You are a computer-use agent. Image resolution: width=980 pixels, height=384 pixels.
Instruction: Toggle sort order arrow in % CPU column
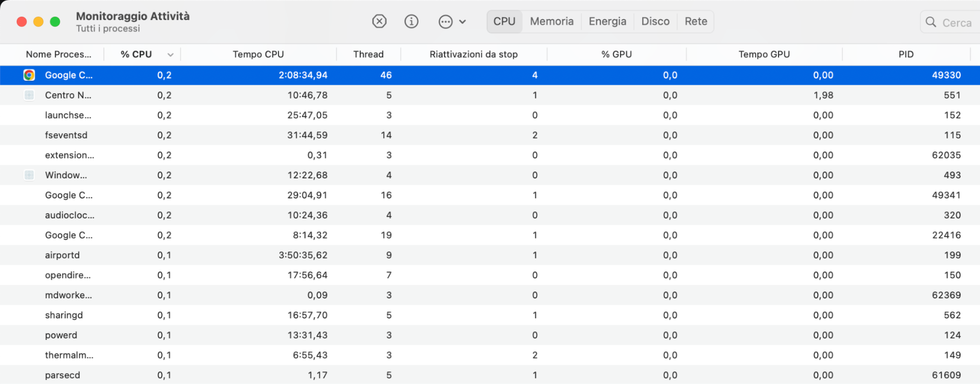click(x=170, y=55)
